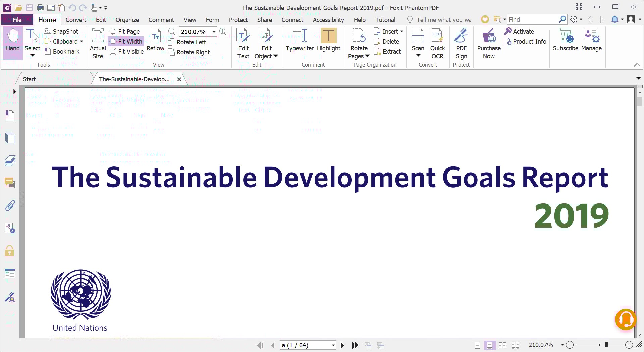Open the Comments side panel
The height and width of the screenshot is (352, 644).
click(10, 183)
